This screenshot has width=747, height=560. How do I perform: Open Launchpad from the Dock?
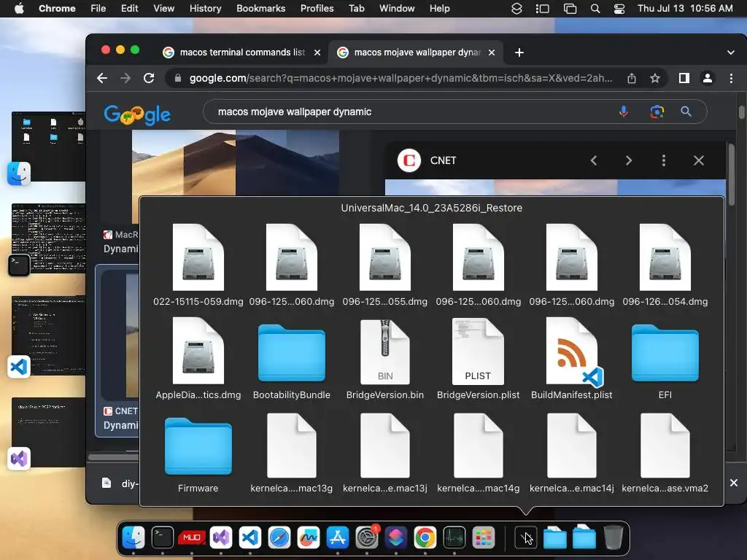(483, 537)
